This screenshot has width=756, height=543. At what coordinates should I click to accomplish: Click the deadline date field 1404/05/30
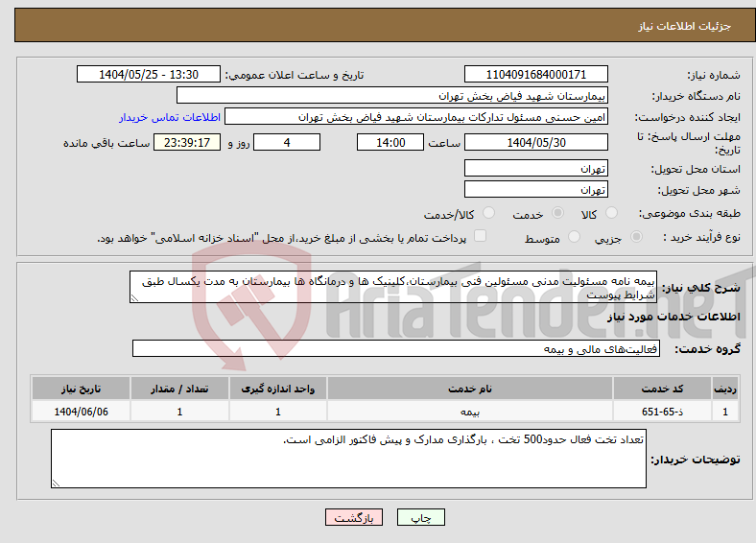pyautogui.click(x=536, y=142)
